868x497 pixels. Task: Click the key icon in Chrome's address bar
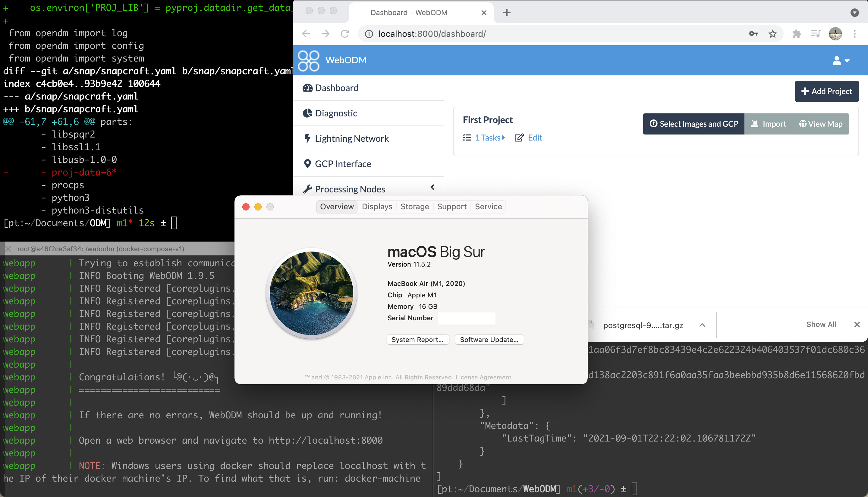pyautogui.click(x=753, y=34)
